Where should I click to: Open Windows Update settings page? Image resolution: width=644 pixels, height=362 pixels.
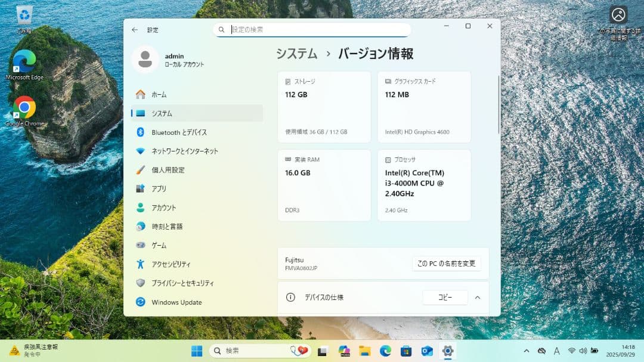click(197, 302)
